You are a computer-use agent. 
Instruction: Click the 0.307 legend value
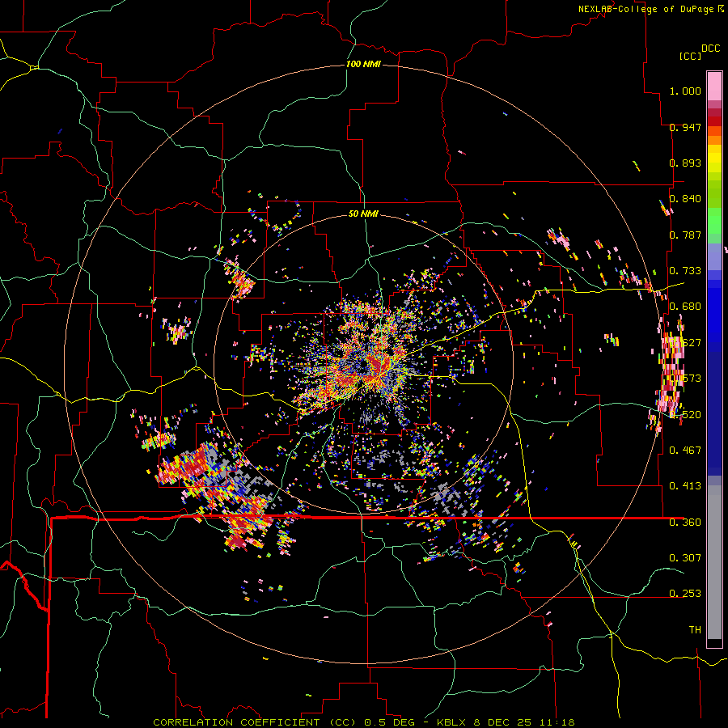tap(685, 557)
